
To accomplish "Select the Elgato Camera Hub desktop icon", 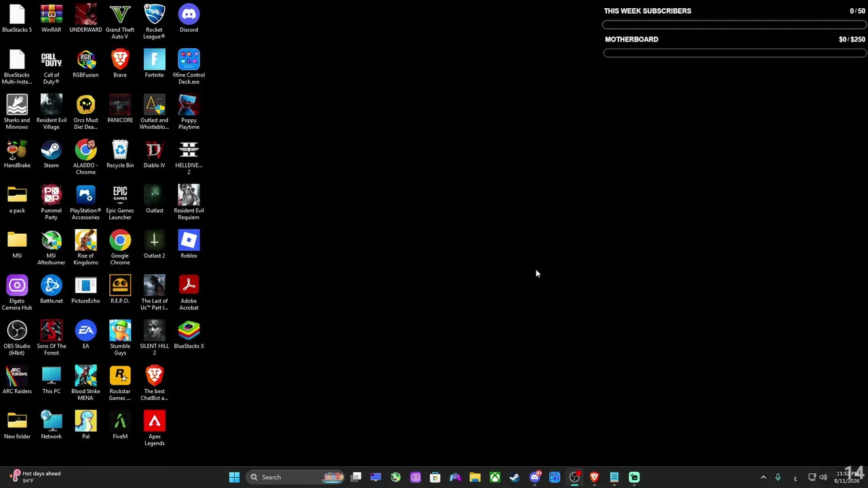I will pos(17,293).
